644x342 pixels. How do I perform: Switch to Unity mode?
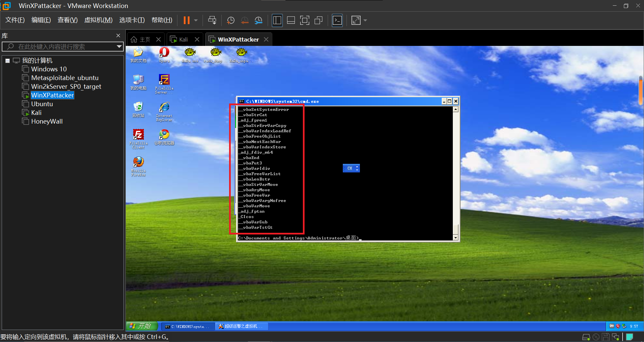click(x=318, y=20)
